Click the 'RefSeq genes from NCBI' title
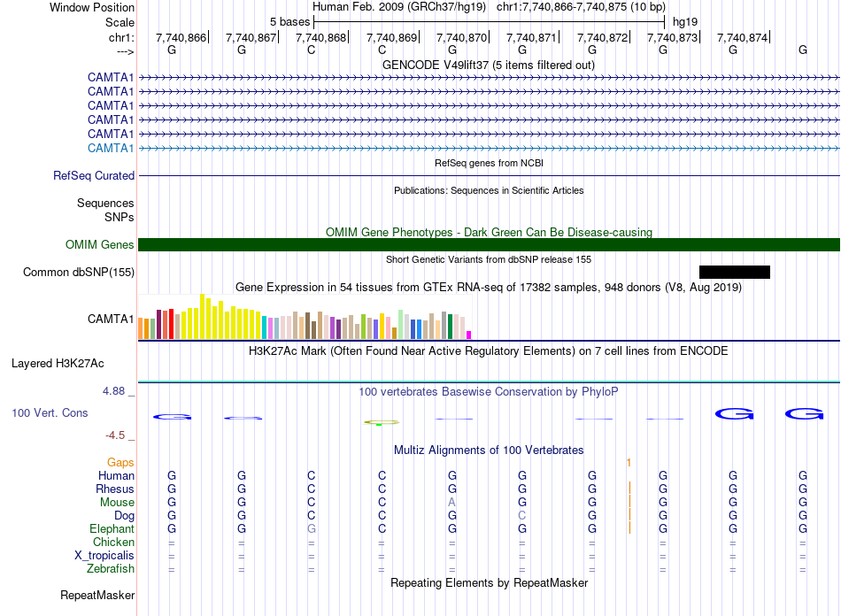841x616 pixels. 489,163
